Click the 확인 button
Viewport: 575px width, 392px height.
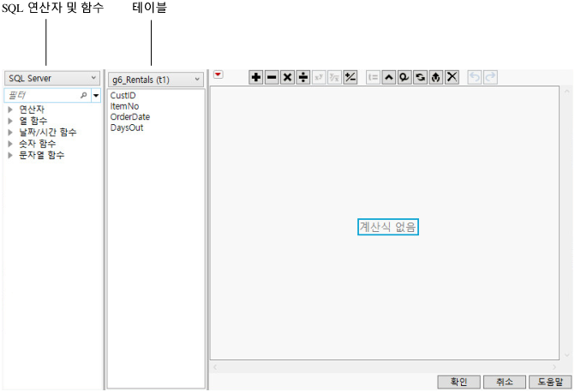458,382
